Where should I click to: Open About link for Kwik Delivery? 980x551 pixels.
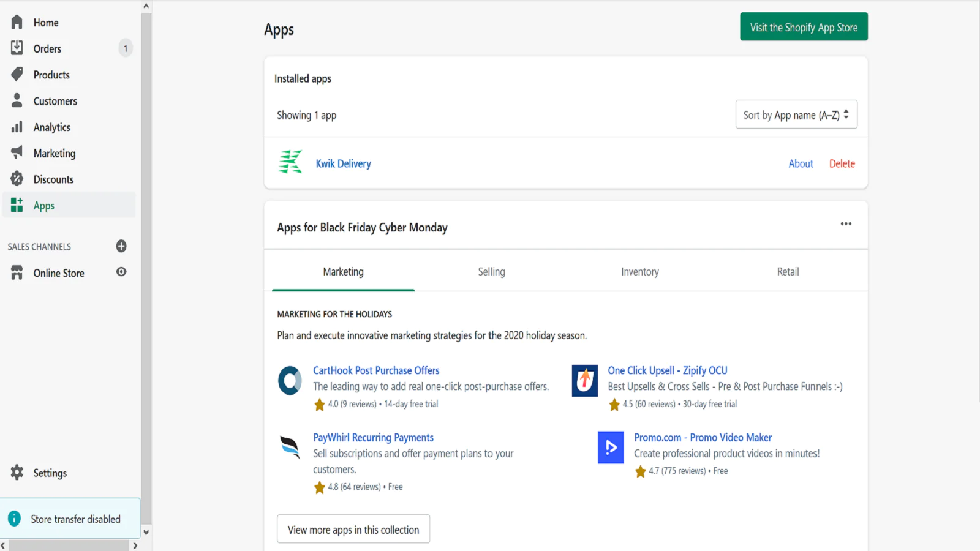[x=801, y=163]
